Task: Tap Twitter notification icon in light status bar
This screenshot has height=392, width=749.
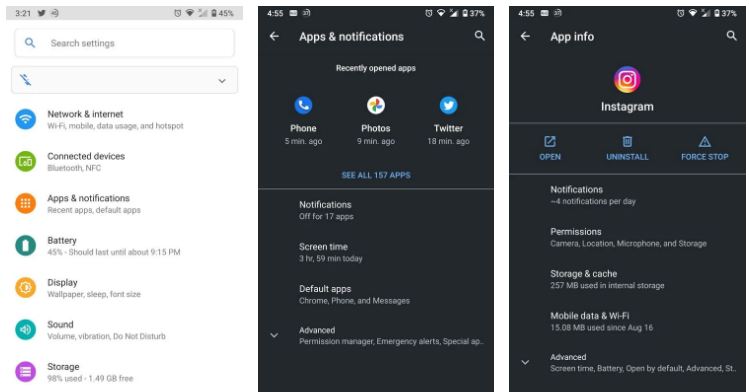Action: 42,13
